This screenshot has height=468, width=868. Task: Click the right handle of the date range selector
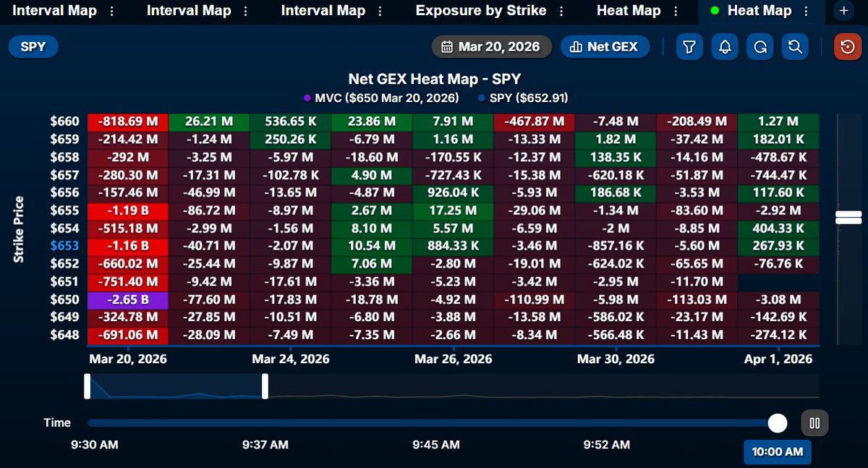click(265, 386)
